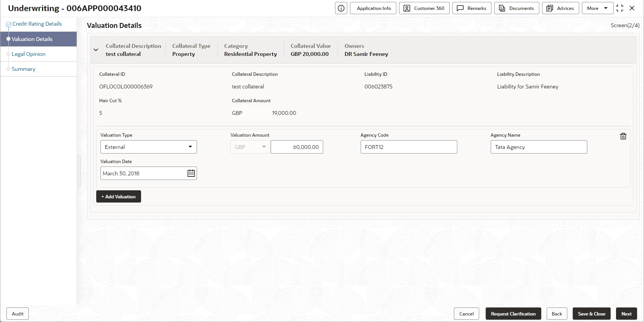Click the Collateral Amount value 19,000.00
The height and width of the screenshot is (322, 644).
(284, 113)
